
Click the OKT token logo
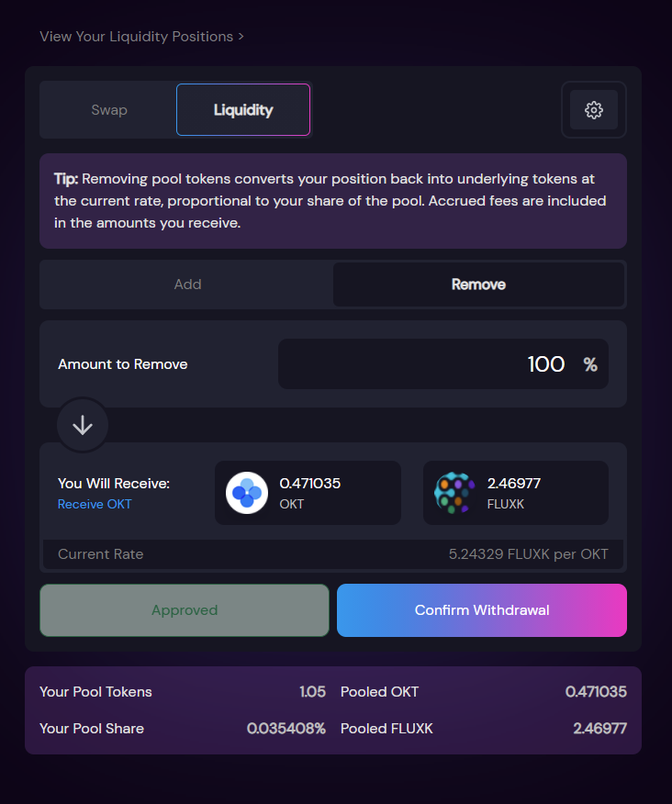coord(247,493)
